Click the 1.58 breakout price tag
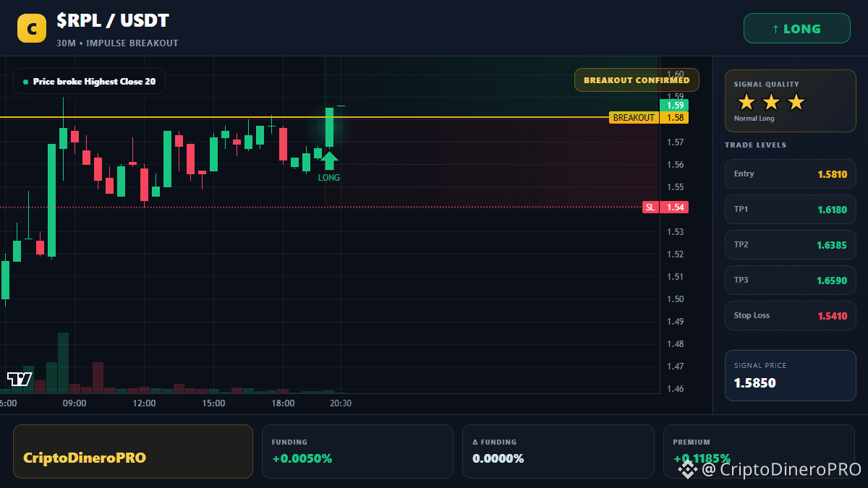868x488 pixels. click(675, 117)
